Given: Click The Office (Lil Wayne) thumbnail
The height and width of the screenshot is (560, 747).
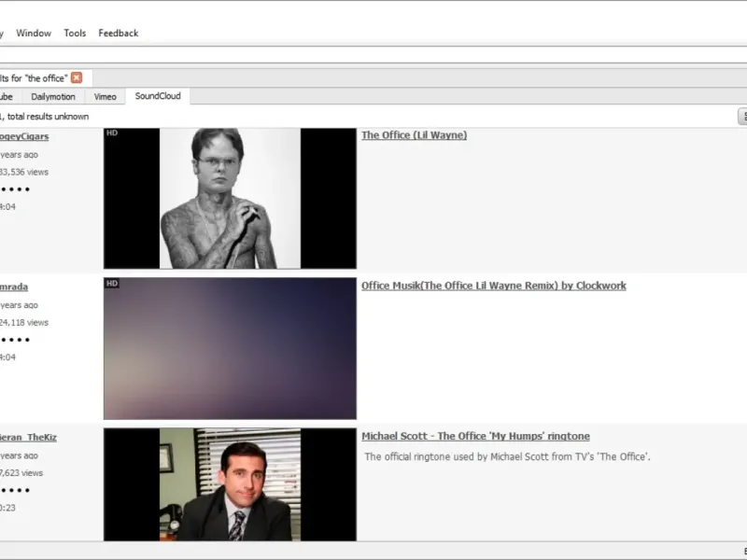Looking at the screenshot, I should click(230, 199).
